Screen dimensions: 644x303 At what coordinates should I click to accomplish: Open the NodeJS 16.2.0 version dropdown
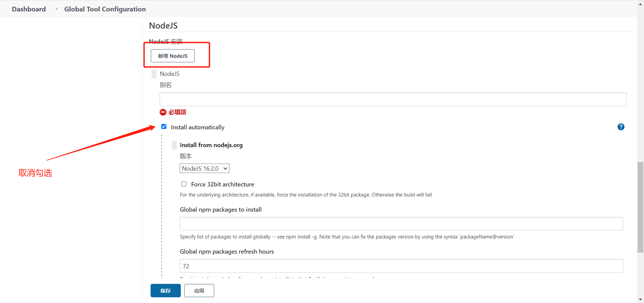tap(205, 168)
